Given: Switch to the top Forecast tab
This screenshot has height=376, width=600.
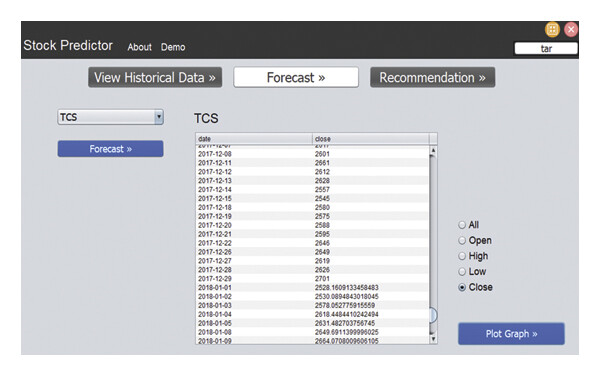Looking at the screenshot, I should [296, 77].
